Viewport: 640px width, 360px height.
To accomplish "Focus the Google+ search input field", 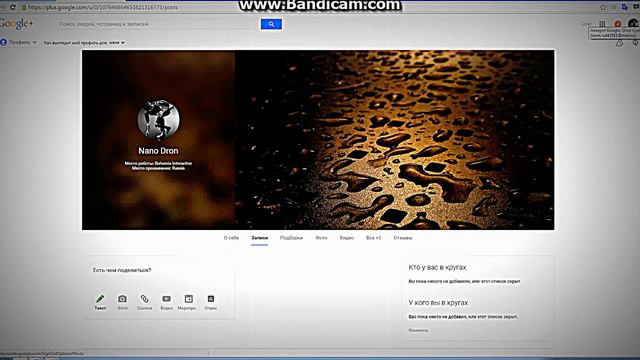I will [158, 24].
